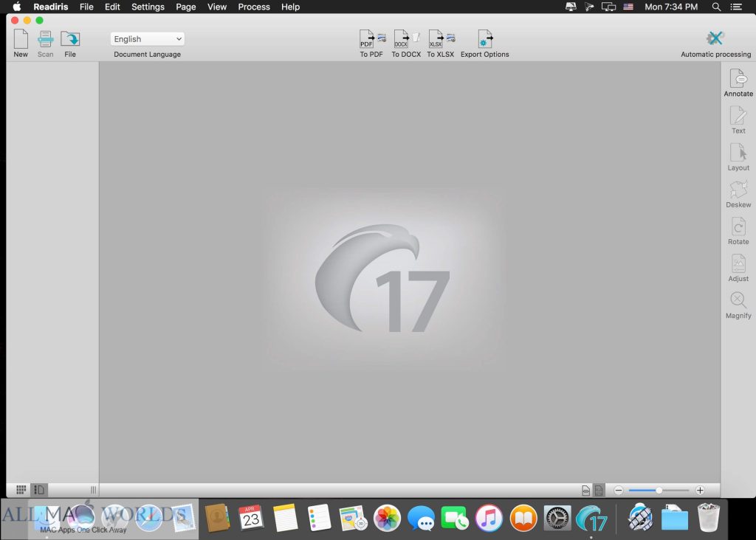
Task: Open iTunes from the Dock
Action: (489, 519)
